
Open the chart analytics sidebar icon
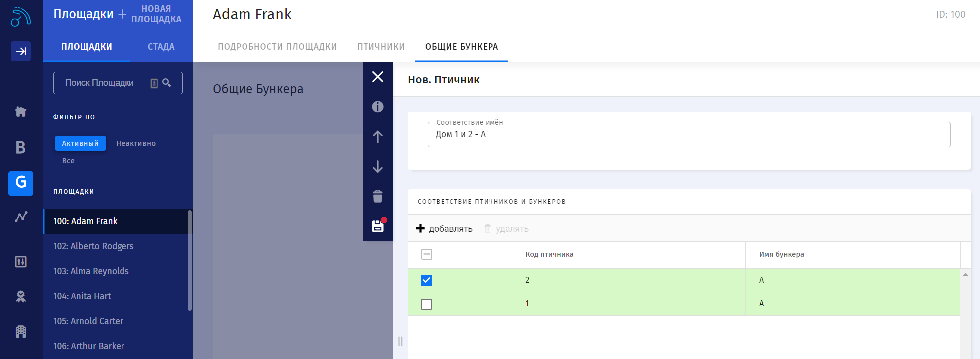point(21,217)
